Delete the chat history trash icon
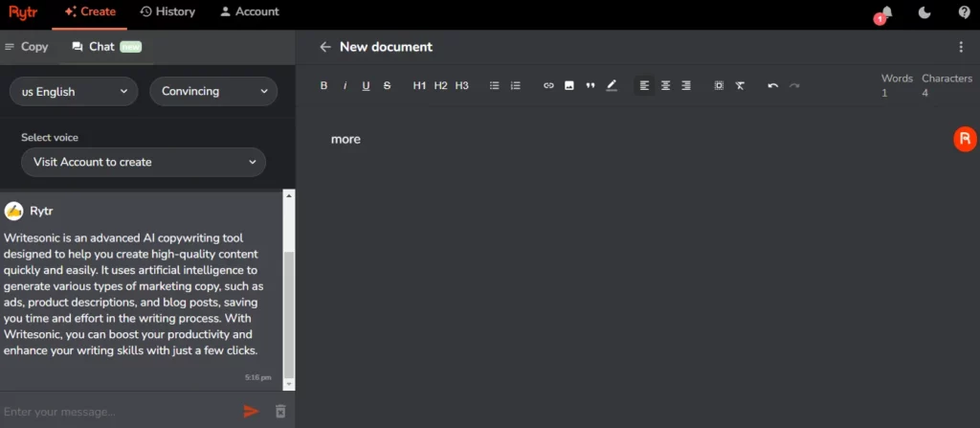The width and height of the screenshot is (980, 428). pyautogui.click(x=280, y=411)
